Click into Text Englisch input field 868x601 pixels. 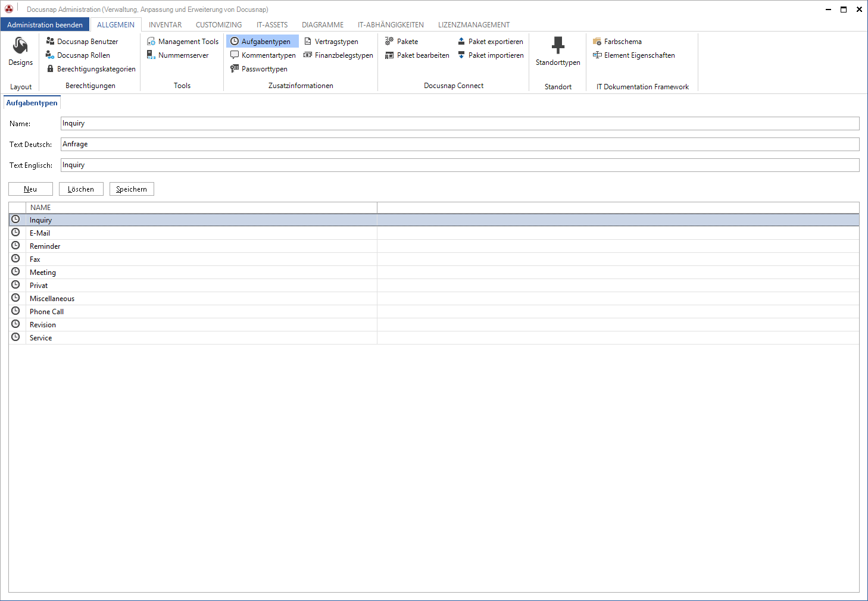pyautogui.click(x=460, y=165)
